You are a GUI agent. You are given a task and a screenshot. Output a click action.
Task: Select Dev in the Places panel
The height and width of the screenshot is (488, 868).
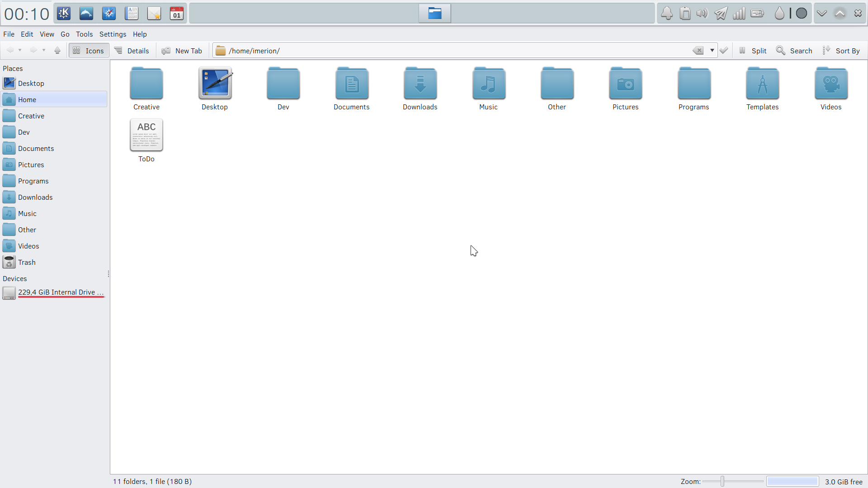(x=54, y=132)
